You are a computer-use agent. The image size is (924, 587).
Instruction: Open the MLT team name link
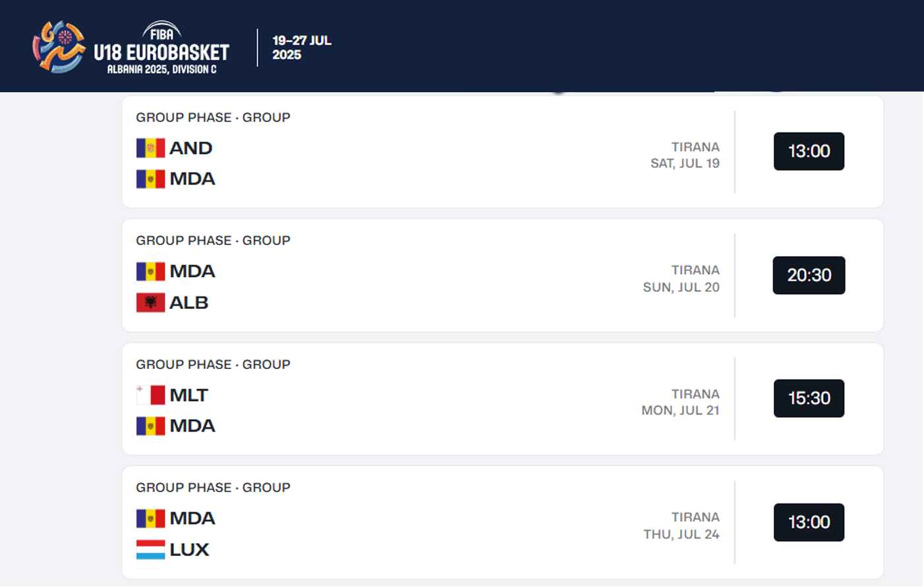189,395
